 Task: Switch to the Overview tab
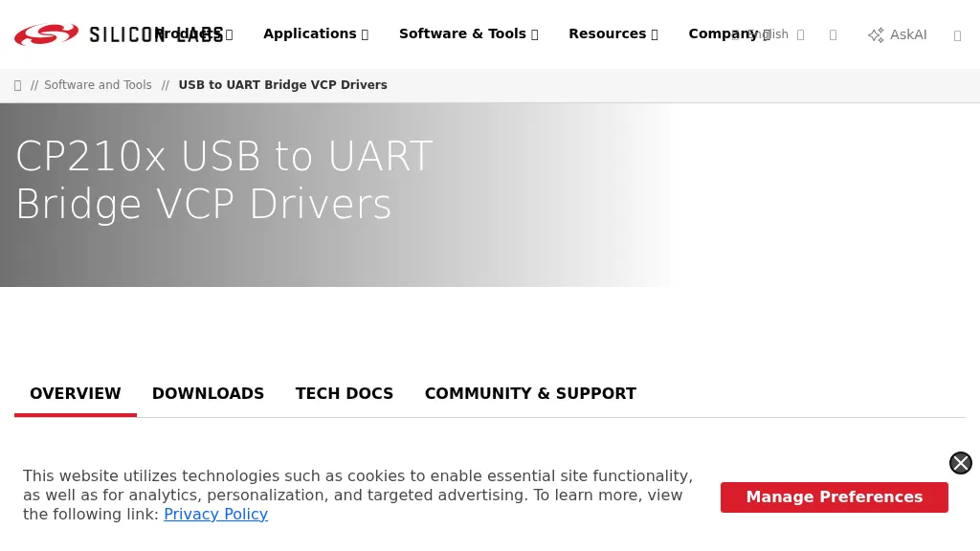[75, 393]
